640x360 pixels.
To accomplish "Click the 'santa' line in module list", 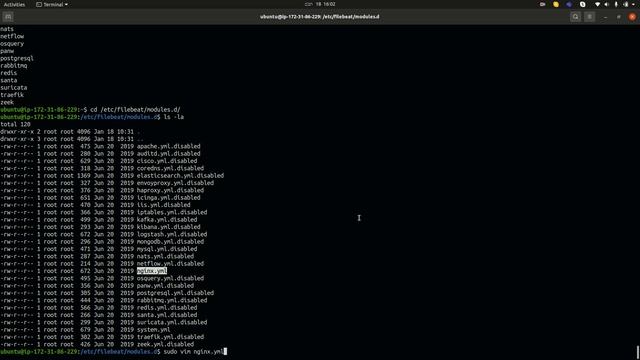I will pyautogui.click(x=9, y=80).
